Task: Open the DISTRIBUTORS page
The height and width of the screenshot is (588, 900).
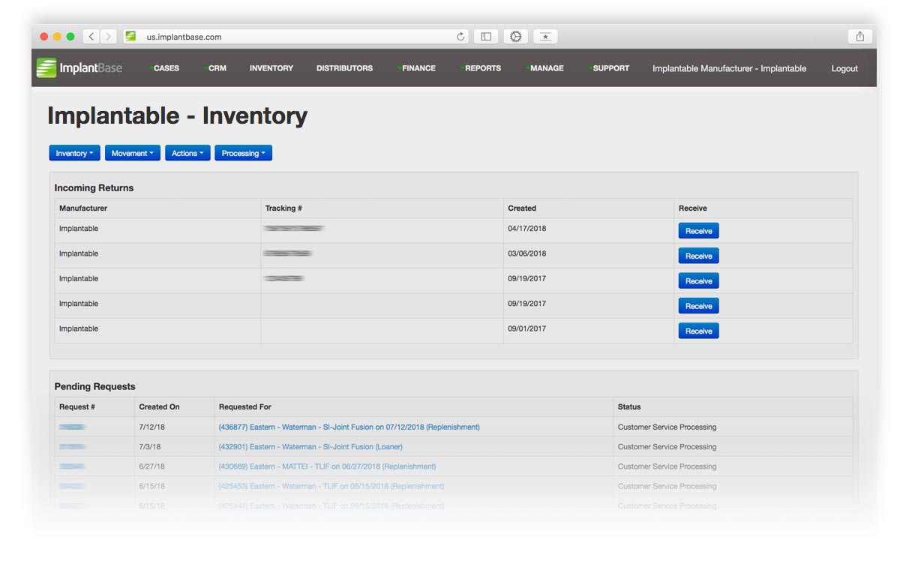Action: pos(344,68)
